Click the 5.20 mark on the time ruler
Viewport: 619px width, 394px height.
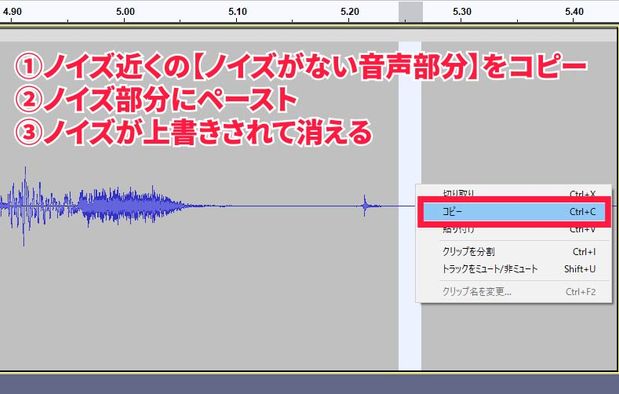[x=350, y=11]
